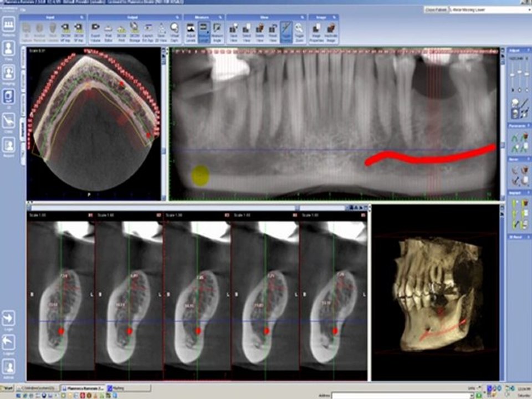Click the skull rendering icon in the Adjust panel

click(515, 103)
